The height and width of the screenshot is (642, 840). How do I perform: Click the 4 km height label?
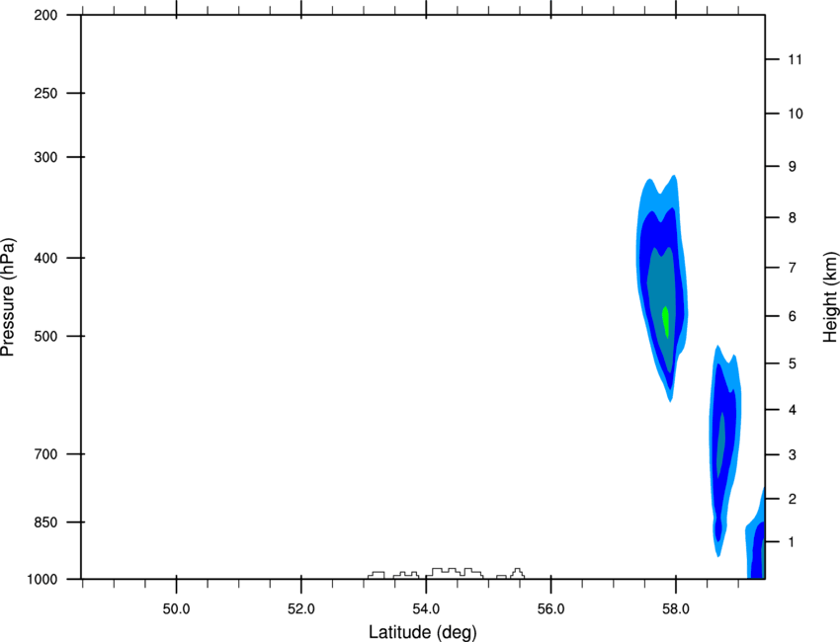tap(793, 410)
